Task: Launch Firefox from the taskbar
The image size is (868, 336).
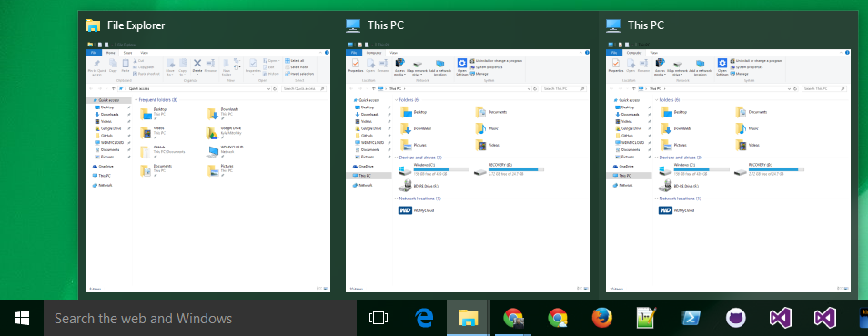Action: coord(601,318)
